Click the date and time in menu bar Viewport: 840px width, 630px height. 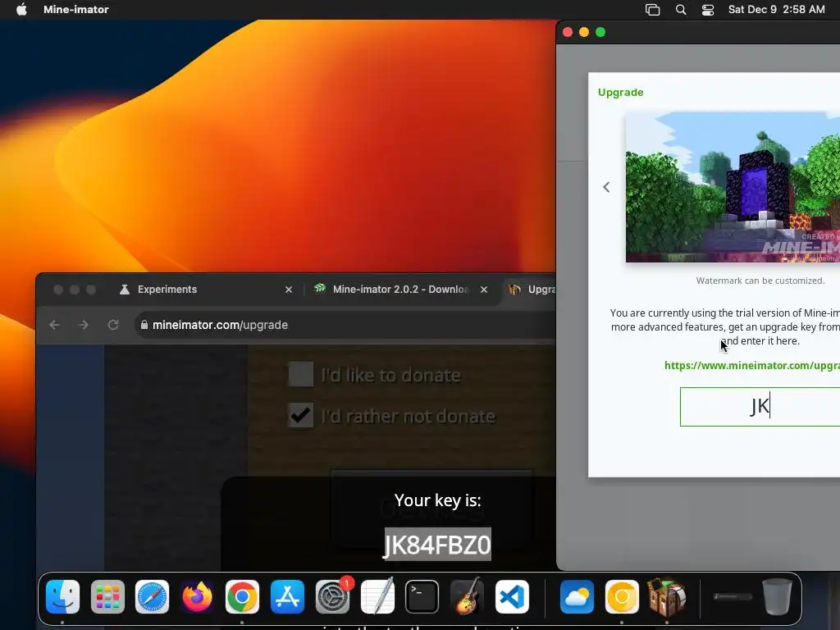(x=776, y=9)
